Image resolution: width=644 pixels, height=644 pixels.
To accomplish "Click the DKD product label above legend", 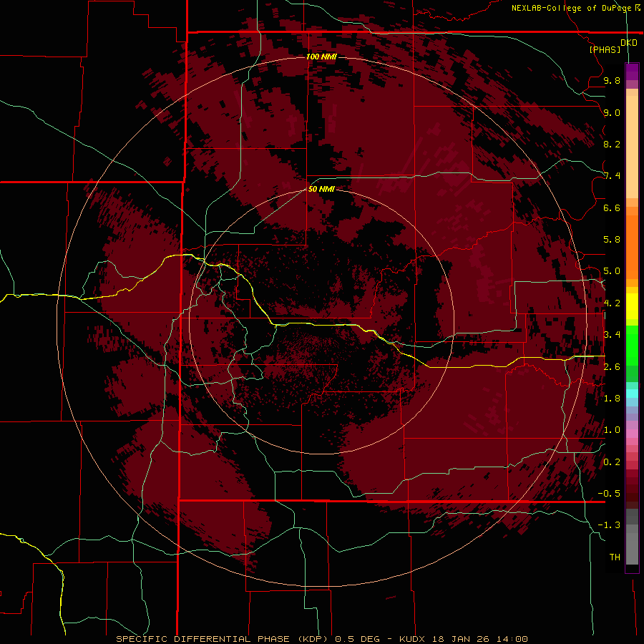I will pos(628,43).
